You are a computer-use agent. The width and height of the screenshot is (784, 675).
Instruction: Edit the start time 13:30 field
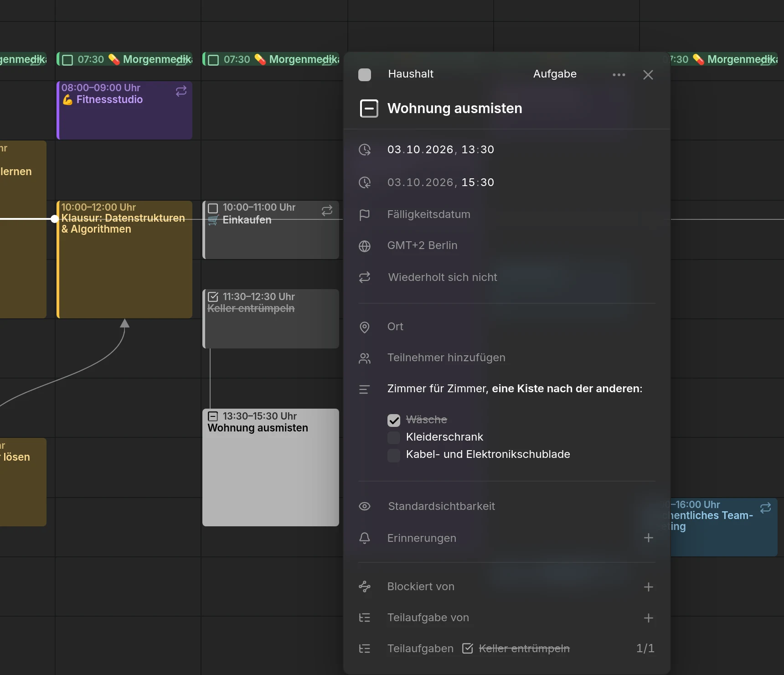pyautogui.click(x=478, y=150)
